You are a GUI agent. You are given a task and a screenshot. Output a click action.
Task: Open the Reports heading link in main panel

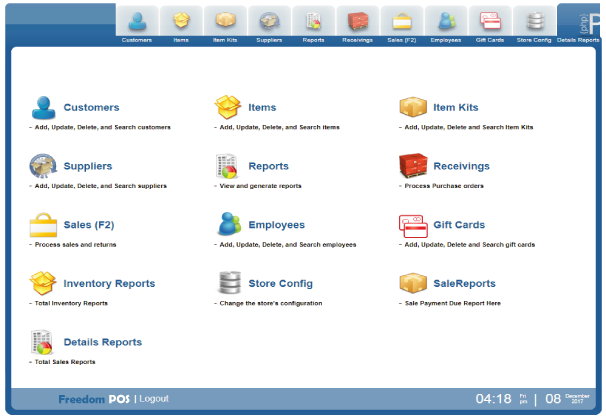pos(268,166)
